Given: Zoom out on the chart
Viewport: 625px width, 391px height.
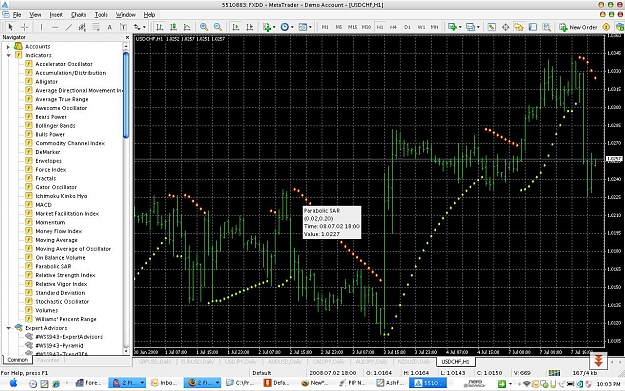Looking at the screenshot, I should click(218, 27).
